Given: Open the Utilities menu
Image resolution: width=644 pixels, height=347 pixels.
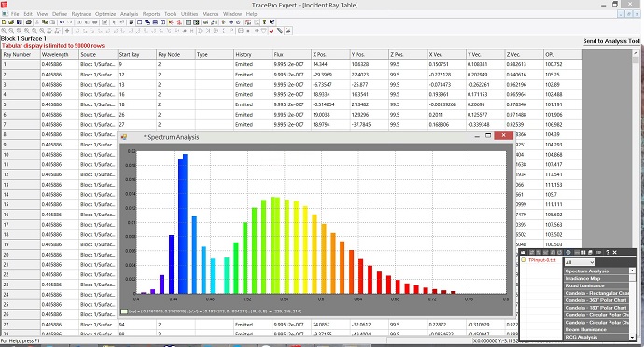Looking at the screenshot, I should coord(189,14).
